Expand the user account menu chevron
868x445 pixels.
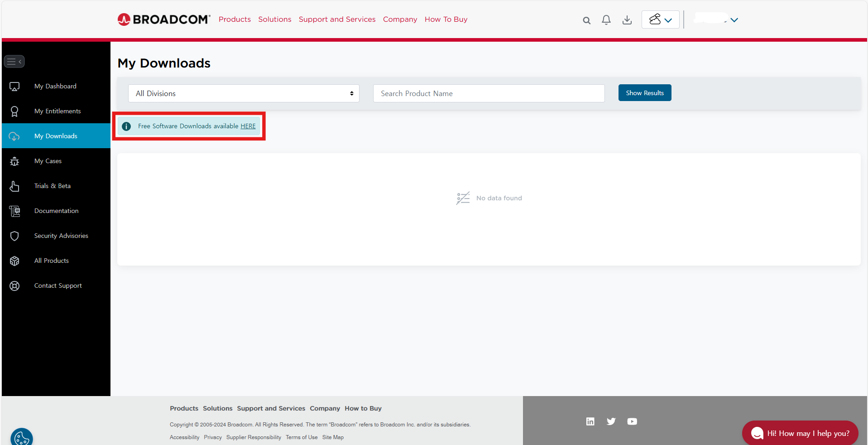[x=734, y=20]
